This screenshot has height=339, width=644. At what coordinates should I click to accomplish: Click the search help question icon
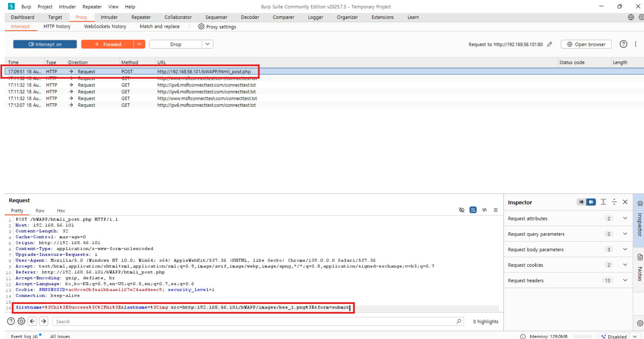(x=11, y=321)
